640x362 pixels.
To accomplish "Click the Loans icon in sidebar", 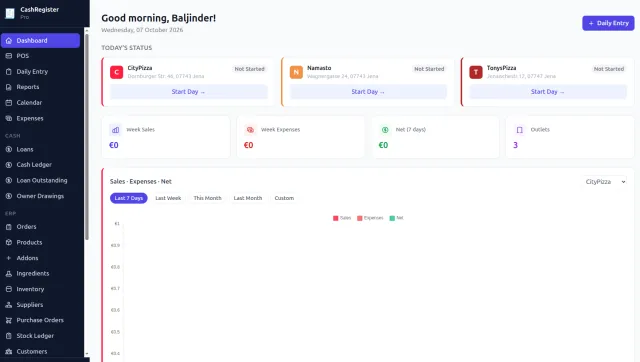I will pos(9,149).
